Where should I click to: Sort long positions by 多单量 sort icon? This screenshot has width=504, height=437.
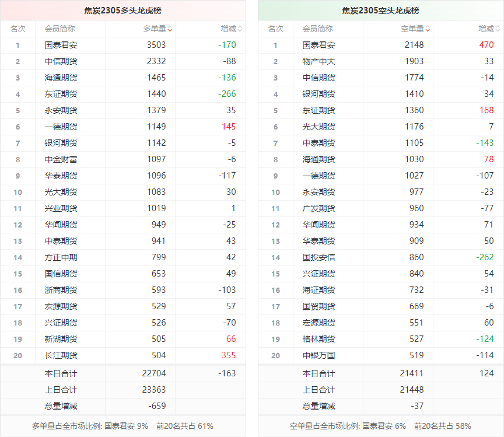(x=170, y=29)
